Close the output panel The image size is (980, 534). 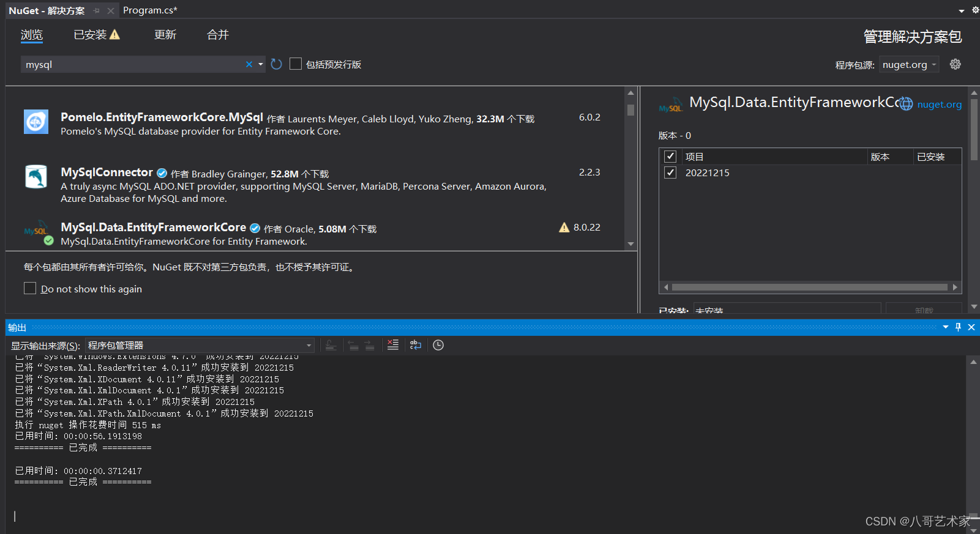pyautogui.click(x=971, y=327)
